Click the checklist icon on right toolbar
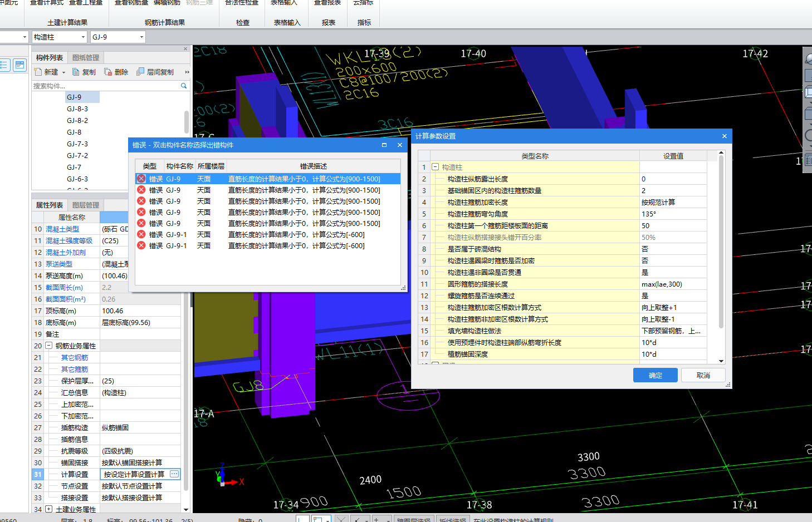Viewport: 812px width, 522px height. [x=809, y=160]
